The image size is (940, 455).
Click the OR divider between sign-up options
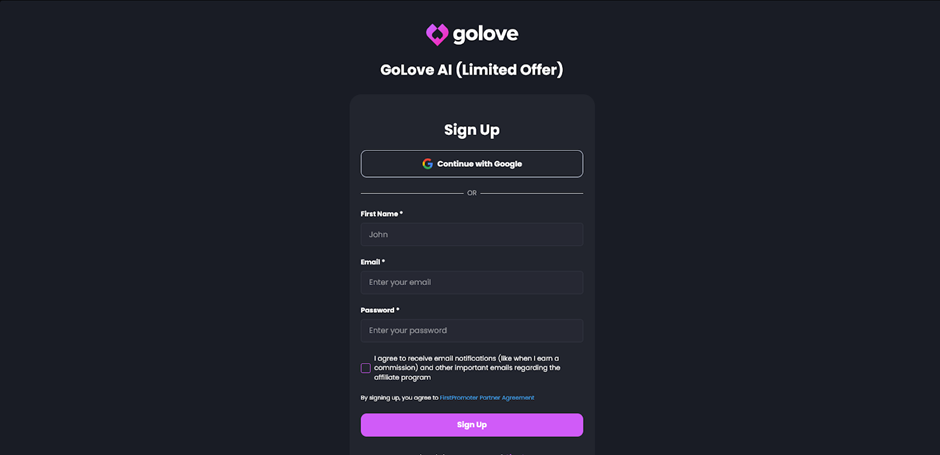point(472,193)
